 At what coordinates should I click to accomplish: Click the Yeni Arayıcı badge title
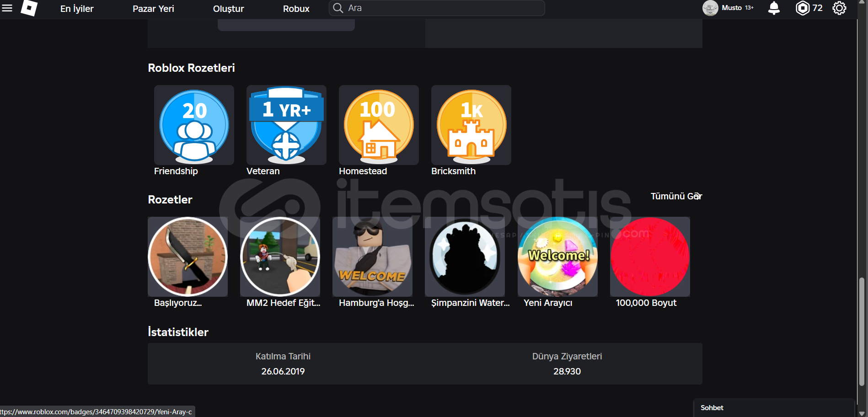[548, 303]
